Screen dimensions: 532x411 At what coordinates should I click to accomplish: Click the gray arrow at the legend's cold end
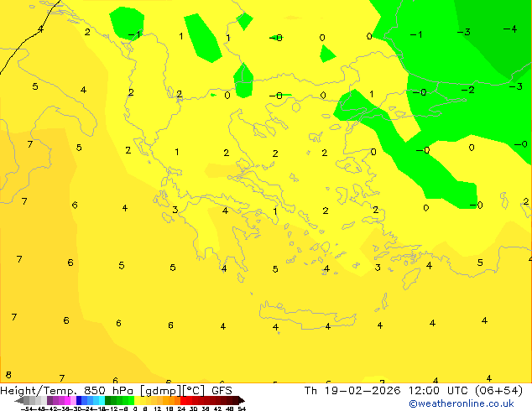point(19,400)
